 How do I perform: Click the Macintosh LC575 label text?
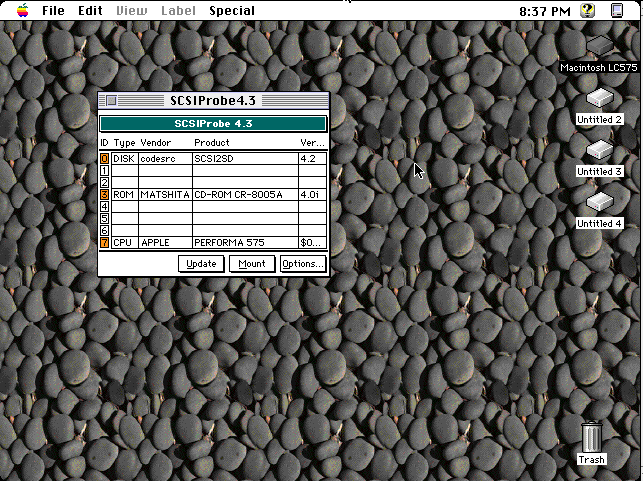coord(599,68)
